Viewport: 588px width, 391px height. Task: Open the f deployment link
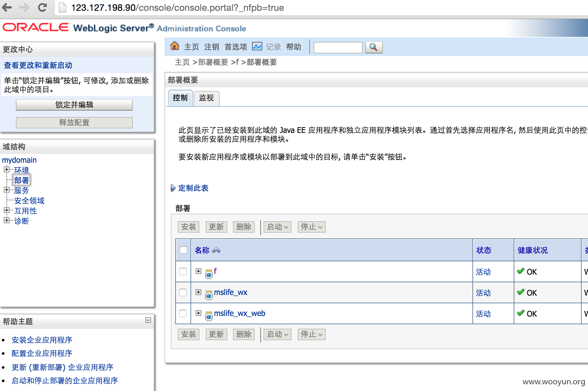pos(215,271)
